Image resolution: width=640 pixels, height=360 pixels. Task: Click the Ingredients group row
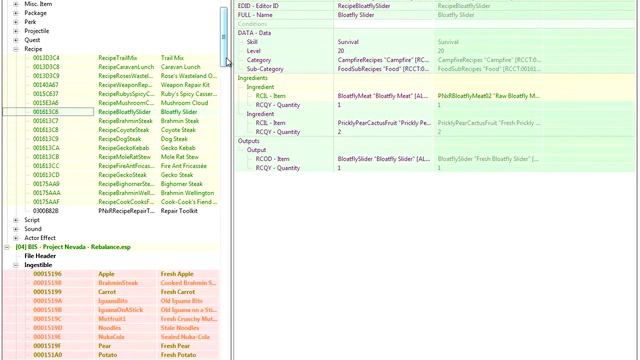tap(435, 78)
